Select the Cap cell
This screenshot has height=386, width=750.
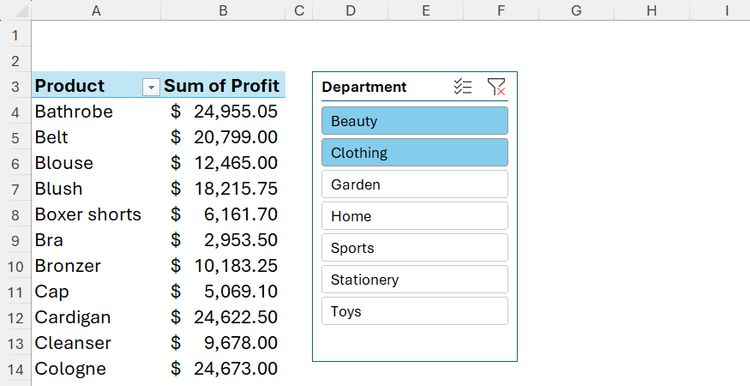point(96,291)
